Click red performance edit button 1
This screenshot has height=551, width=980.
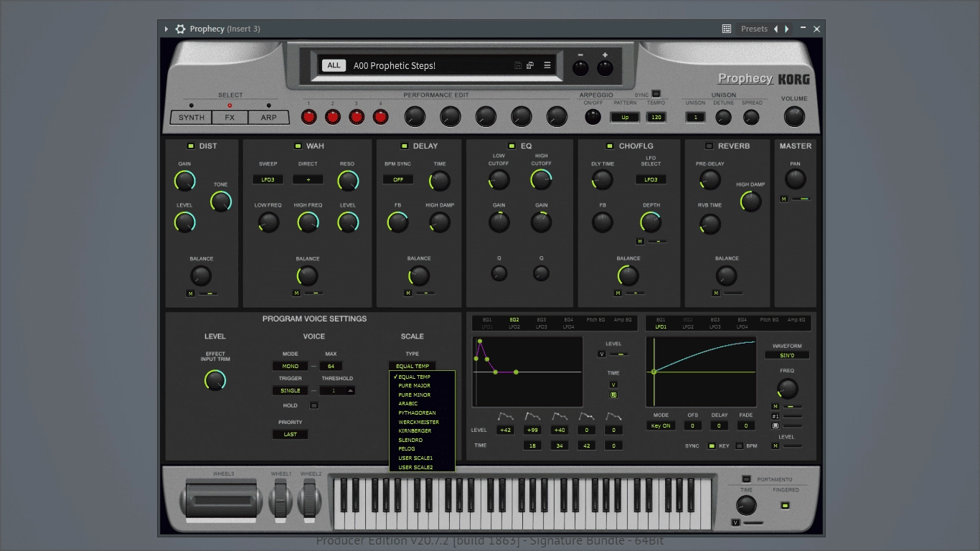309,117
